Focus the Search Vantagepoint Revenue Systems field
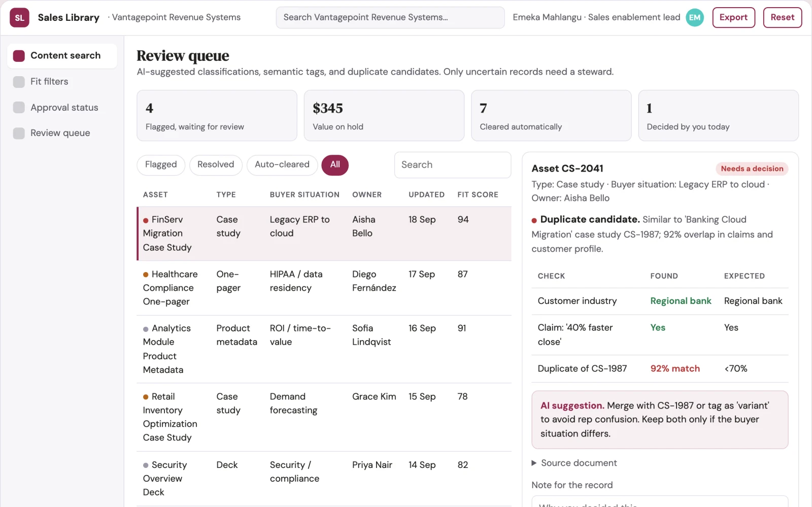 [x=390, y=18]
